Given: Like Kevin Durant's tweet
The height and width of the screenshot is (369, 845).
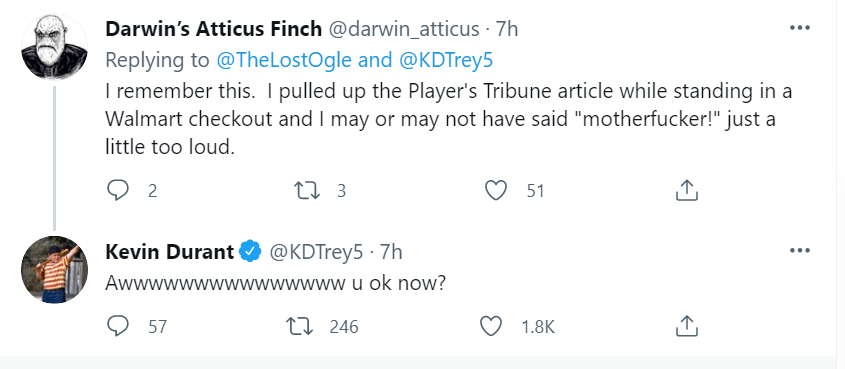Looking at the screenshot, I should tap(490, 326).
